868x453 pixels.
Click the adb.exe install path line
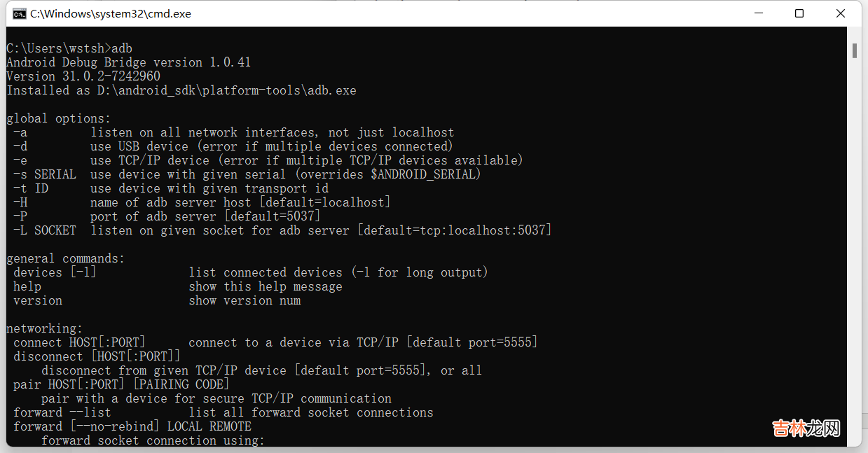point(181,90)
